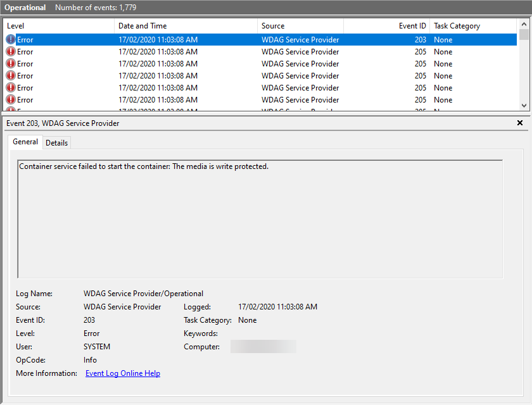Screen dimensions: 532x405
Task: Click the error icon in the fifth event row
Action: coord(11,88)
